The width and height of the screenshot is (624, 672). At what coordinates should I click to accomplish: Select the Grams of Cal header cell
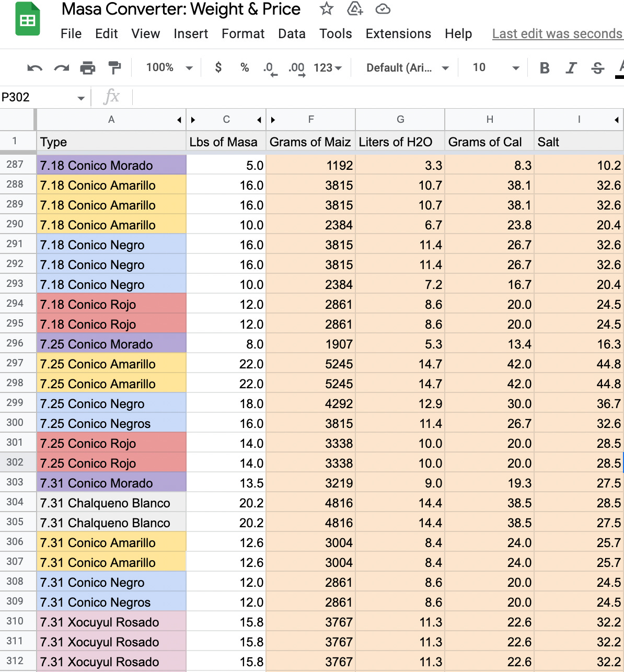click(490, 142)
